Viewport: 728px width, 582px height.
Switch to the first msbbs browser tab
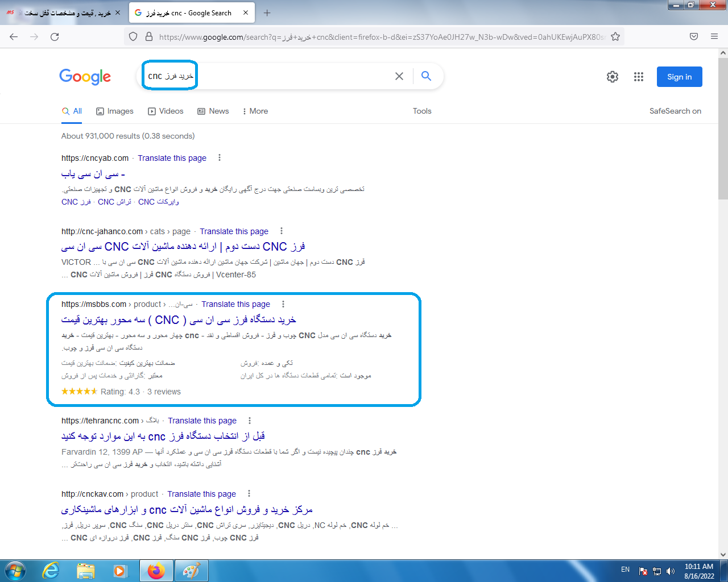click(63, 13)
